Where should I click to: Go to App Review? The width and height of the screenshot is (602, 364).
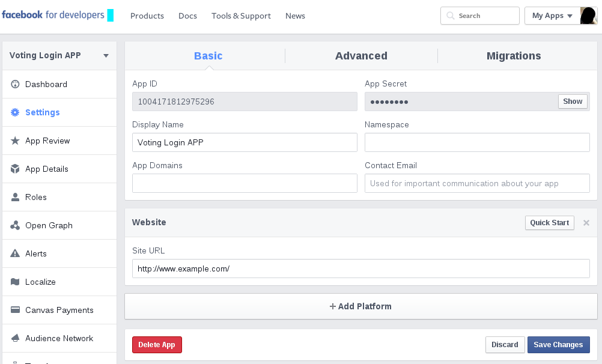pyautogui.click(x=59, y=141)
